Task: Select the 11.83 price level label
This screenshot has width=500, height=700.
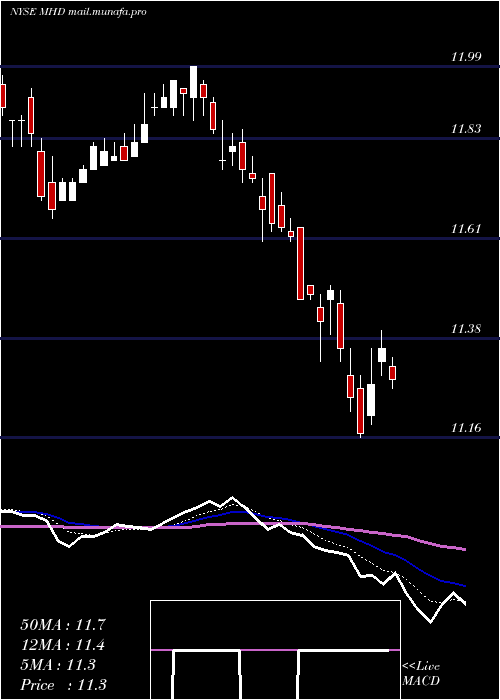Action: 466,129
